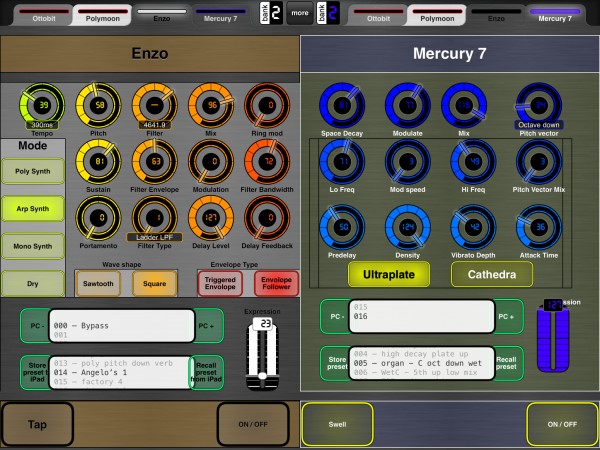Click Mercury 7 Store preset
This screenshot has width=600, height=450.
tap(335, 363)
